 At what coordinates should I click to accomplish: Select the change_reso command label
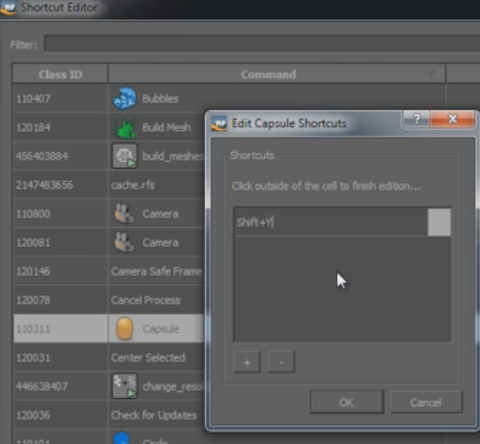point(172,387)
